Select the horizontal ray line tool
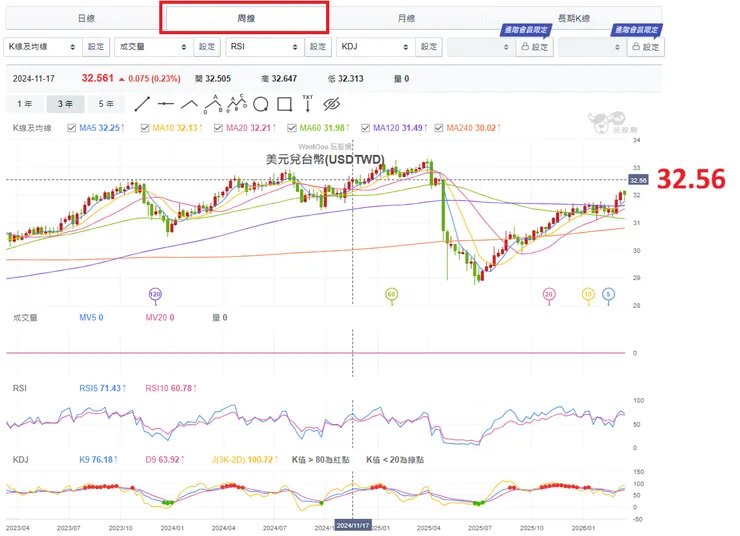 (x=166, y=104)
